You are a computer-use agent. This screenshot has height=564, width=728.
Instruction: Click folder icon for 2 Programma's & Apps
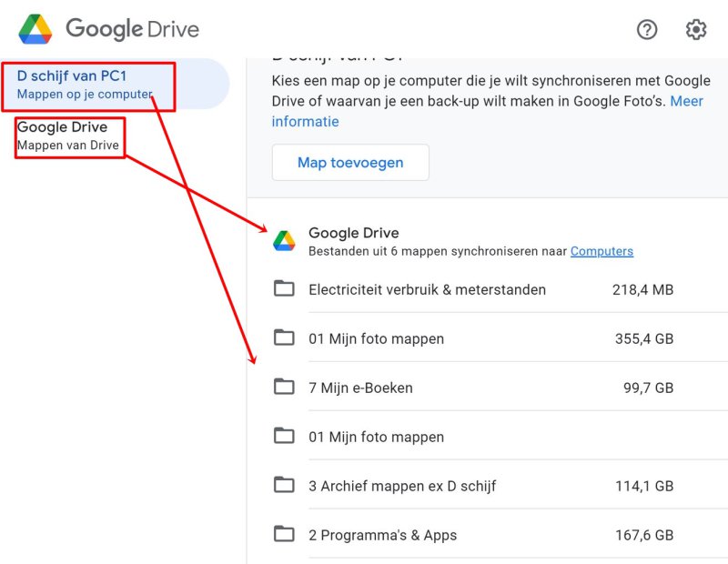(x=284, y=534)
